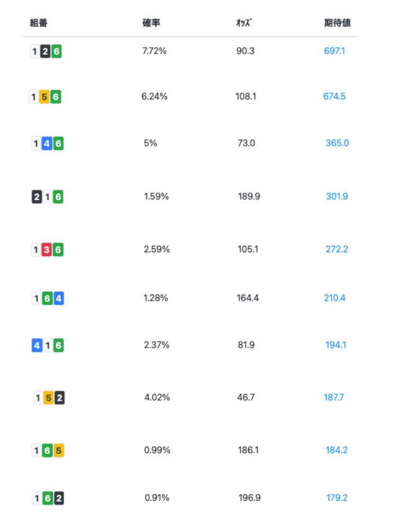397x532 pixels.
Task: Click the 1-4-6 combination badges
Action: [x=48, y=143]
